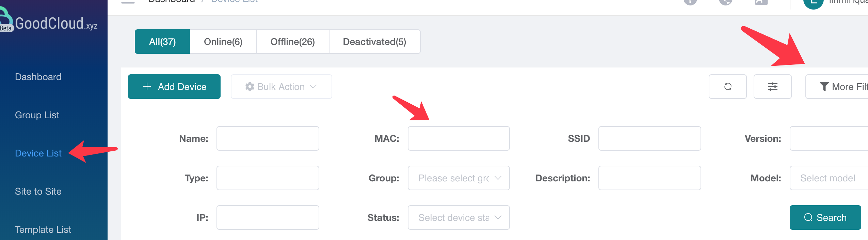Viewport: 868px width, 240px height.
Task: Expand the Status device state dropdown
Action: click(459, 217)
